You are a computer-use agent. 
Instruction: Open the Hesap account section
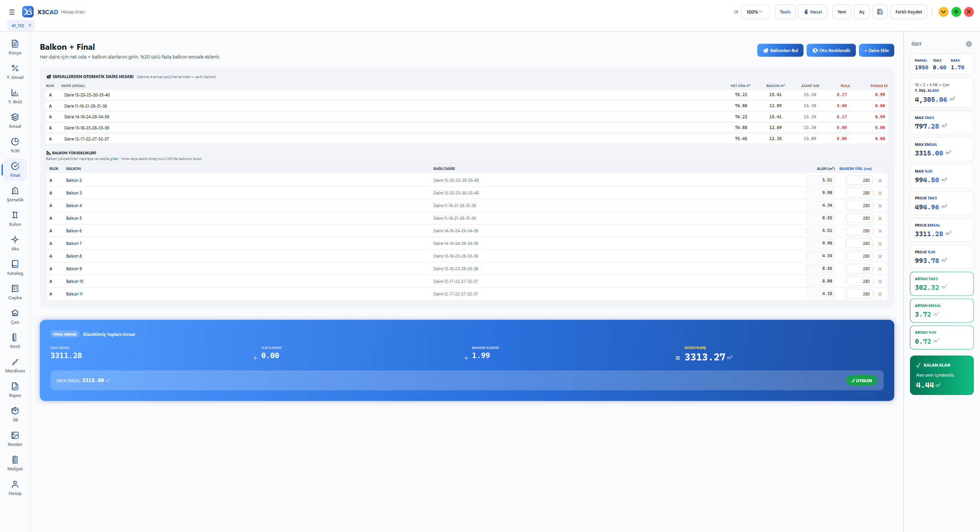click(x=15, y=488)
